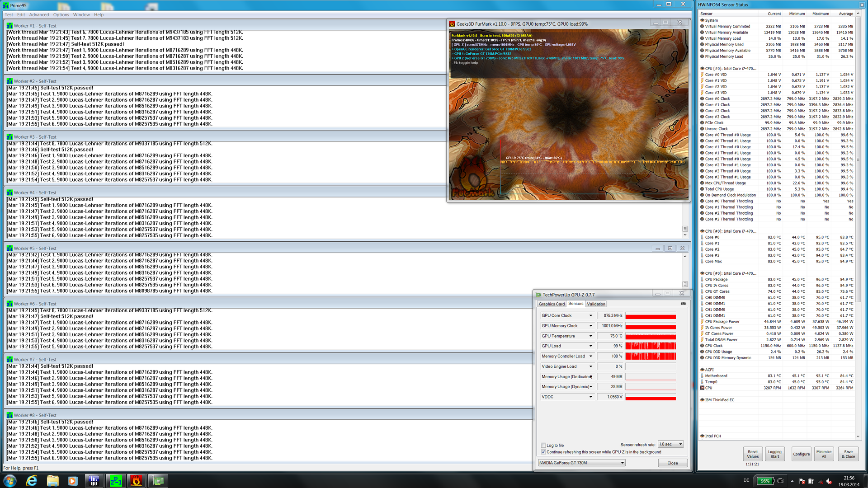Click the Windows Start orb
Screen dimensions: 868x488
pyautogui.click(x=10, y=481)
